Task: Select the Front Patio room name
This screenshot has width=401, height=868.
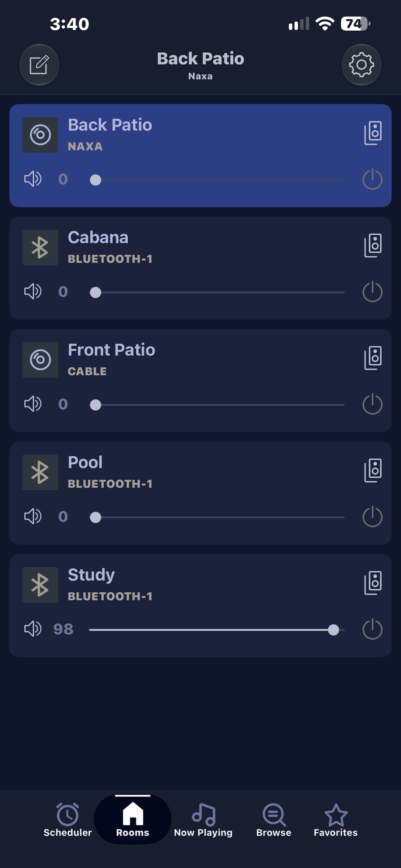Action: coord(111,350)
